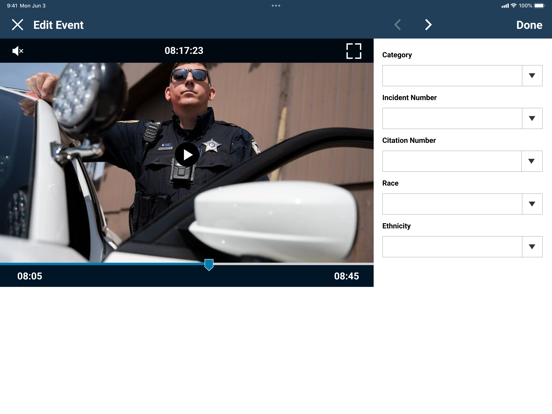Viewport: 552px width, 414px height.
Task: Open the Ethnicity dropdown arrow
Action: [x=532, y=246]
